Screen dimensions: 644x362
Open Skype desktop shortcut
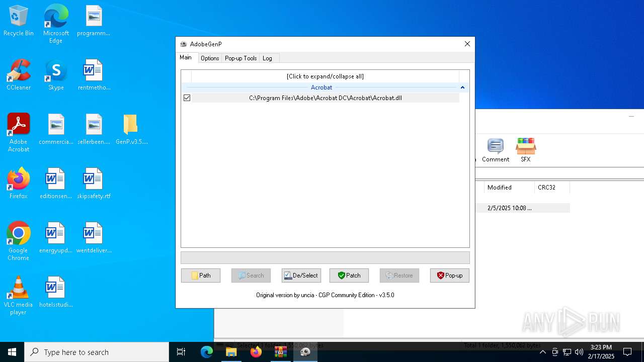click(56, 75)
